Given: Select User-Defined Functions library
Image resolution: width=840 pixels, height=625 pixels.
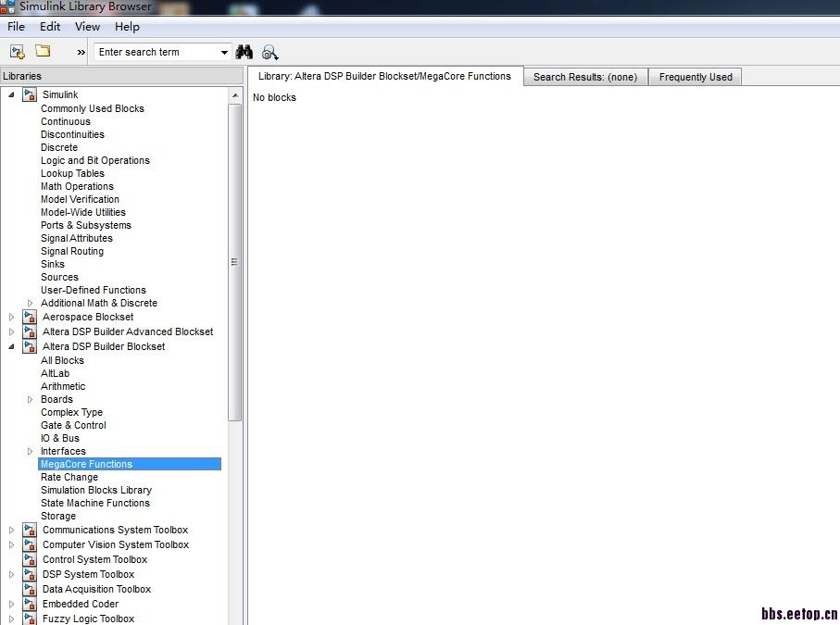Looking at the screenshot, I should (94, 290).
